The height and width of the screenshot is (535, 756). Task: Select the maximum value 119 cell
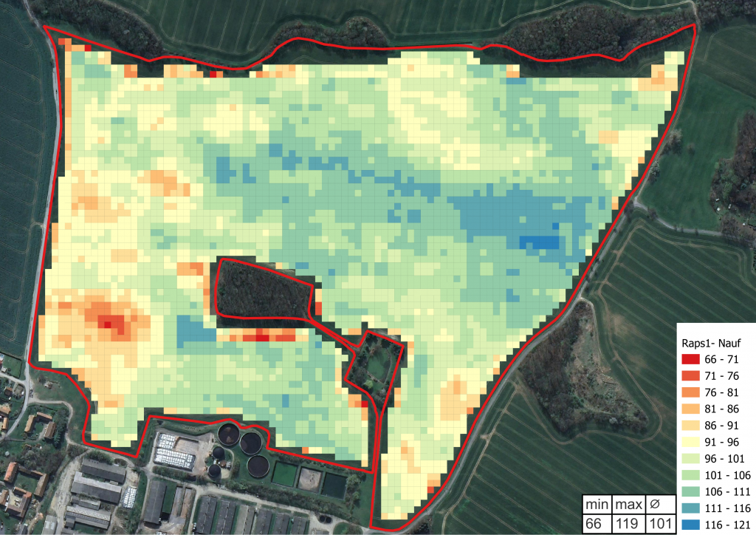(630, 523)
